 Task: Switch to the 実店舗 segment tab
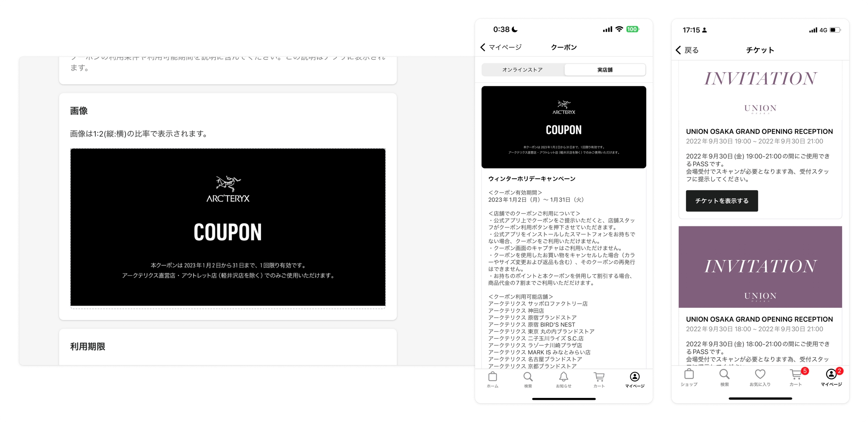[605, 70]
